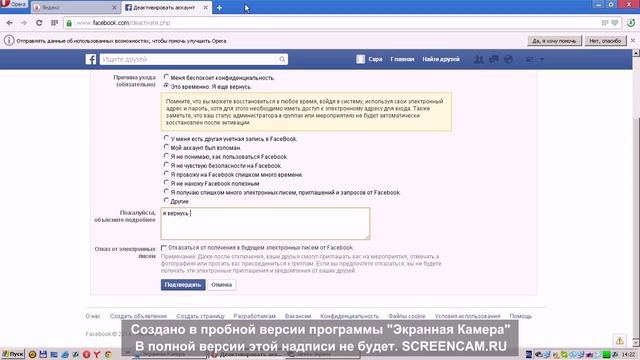
Task: Open a new tab with plus icon
Action: pos(219,8)
